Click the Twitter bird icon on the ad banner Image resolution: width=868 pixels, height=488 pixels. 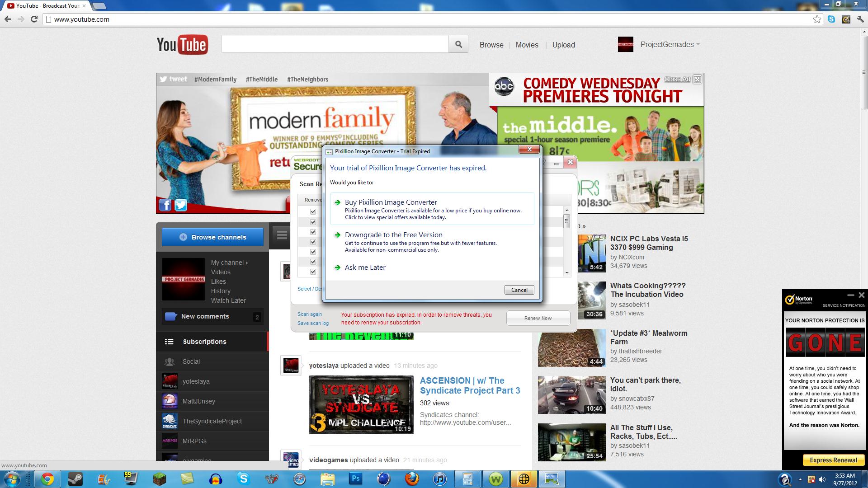tap(181, 205)
